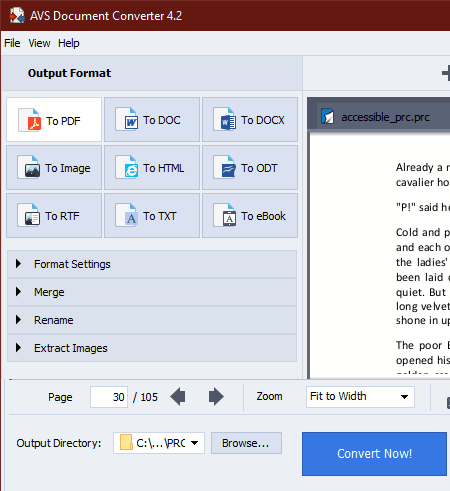Viewport: 450px width, 491px height.
Task: Expand the Extract Images section
Action: 152,348
